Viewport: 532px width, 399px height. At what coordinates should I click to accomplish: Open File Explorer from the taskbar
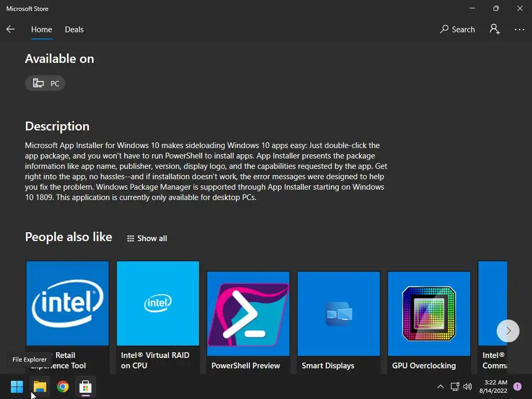[x=39, y=387]
